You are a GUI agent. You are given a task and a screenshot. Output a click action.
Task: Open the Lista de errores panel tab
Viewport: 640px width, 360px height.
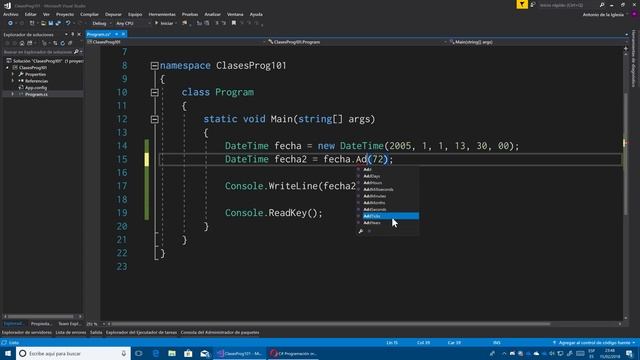pyautogui.click(x=70, y=332)
